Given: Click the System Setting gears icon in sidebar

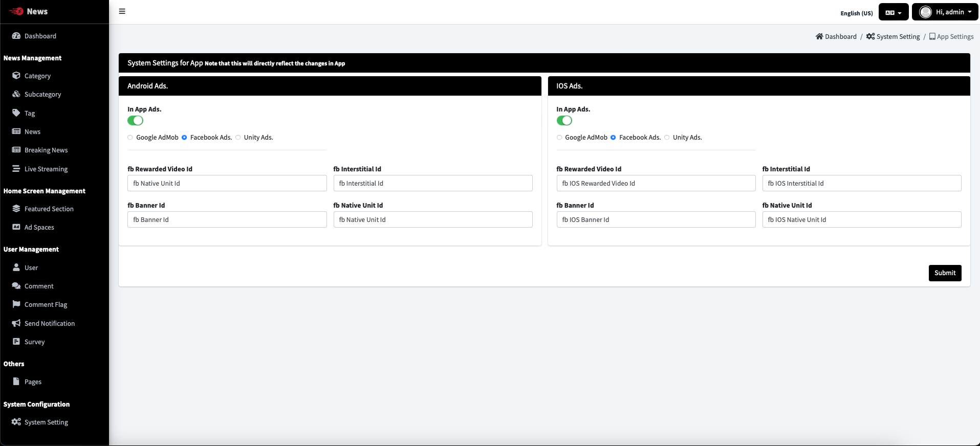Looking at the screenshot, I should 16,422.
